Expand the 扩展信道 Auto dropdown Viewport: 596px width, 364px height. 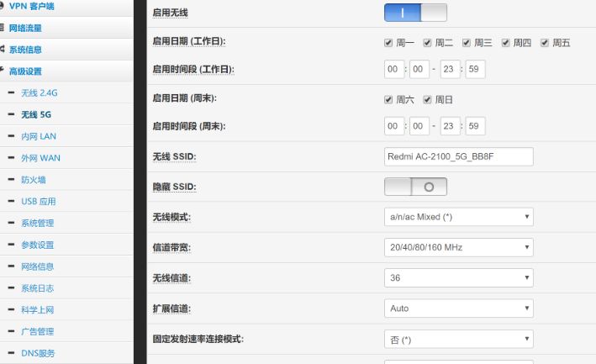(x=459, y=309)
